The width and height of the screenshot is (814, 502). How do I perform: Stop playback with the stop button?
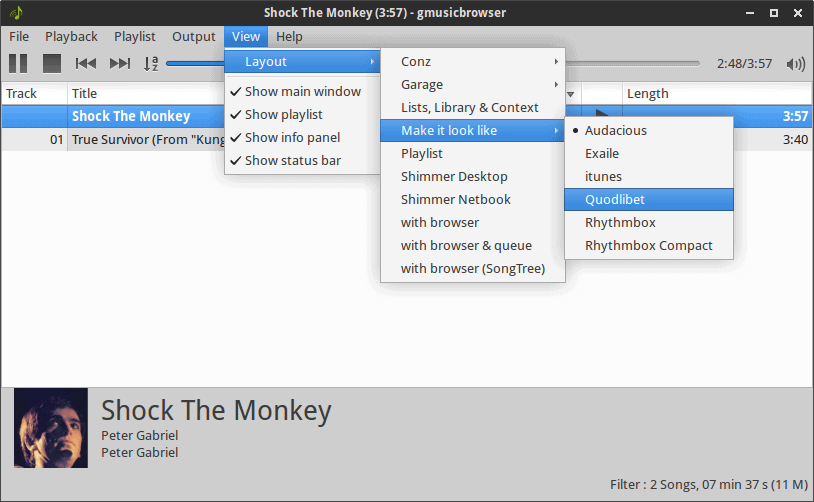point(52,63)
